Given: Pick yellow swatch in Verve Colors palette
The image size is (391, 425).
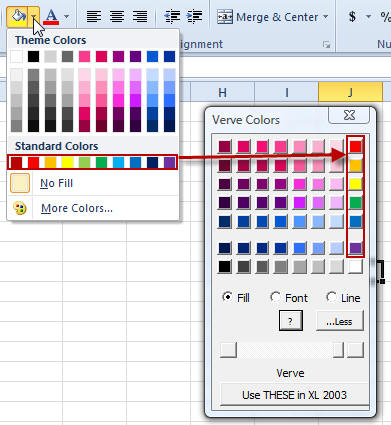Looking at the screenshot, I should click(x=356, y=184).
